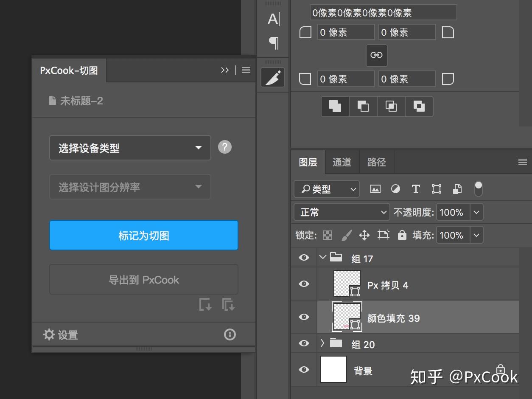
Task: Click the filter for text layers icon
Action: tap(415, 189)
